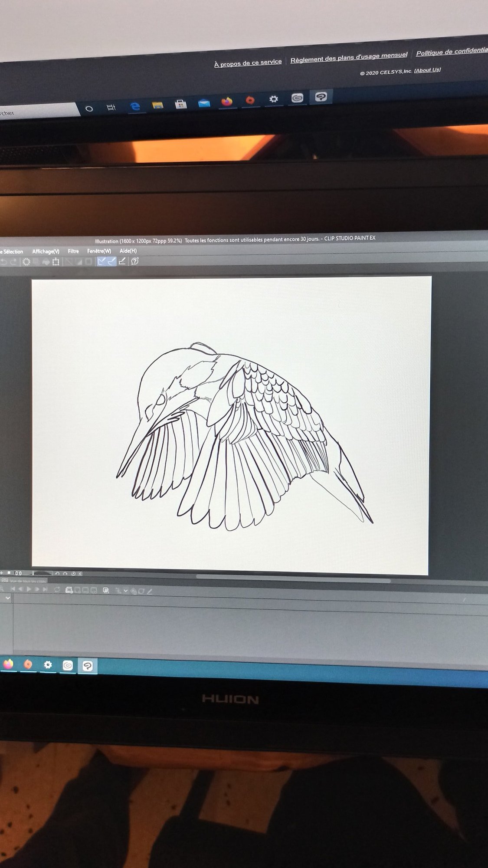This screenshot has width=488, height=868.
Task: Open the Affichage(V) menu
Action: (x=46, y=252)
